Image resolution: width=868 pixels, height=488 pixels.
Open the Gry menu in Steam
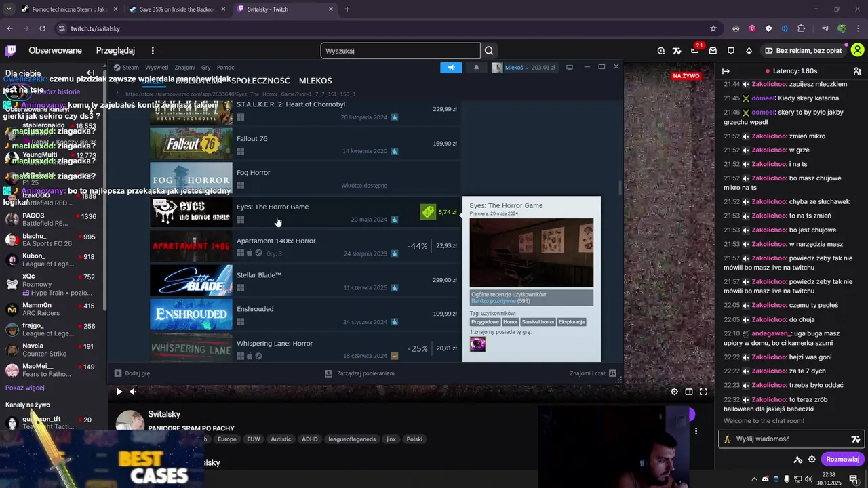pyautogui.click(x=206, y=68)
